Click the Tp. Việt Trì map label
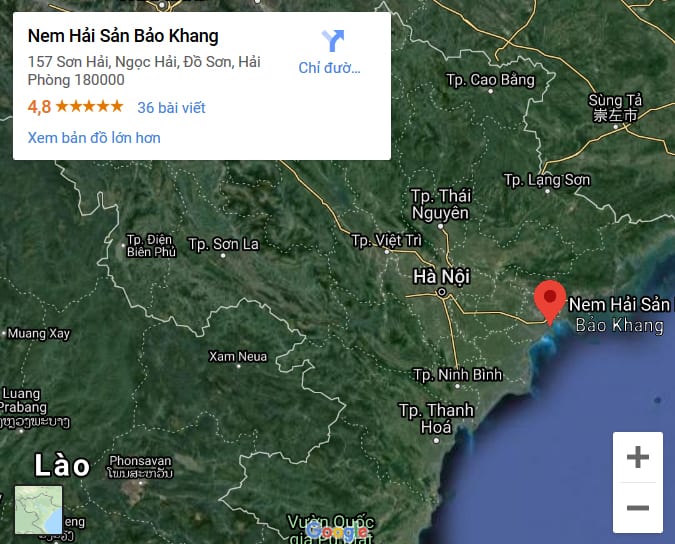Viewport: 675px width, 544px height. click(387, 241)
